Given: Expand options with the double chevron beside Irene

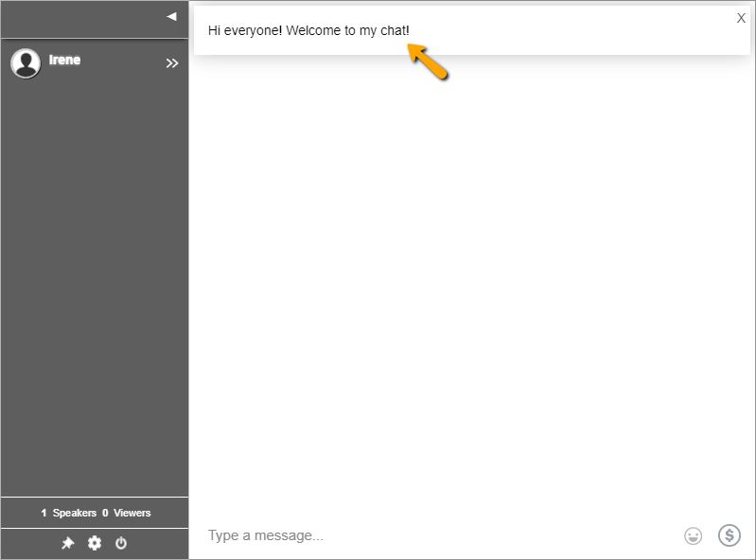Looking at the screenshot, I should (x=172, y=63).
